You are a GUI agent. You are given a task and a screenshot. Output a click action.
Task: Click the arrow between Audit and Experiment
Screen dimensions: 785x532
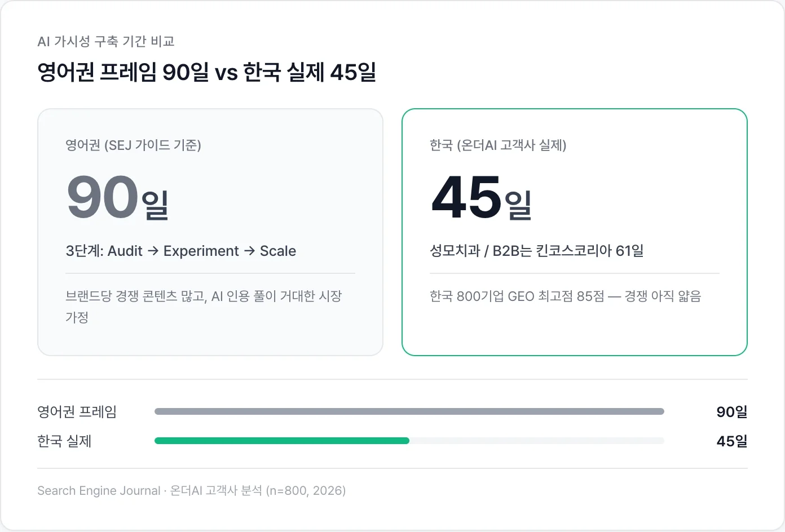point(153,251)
